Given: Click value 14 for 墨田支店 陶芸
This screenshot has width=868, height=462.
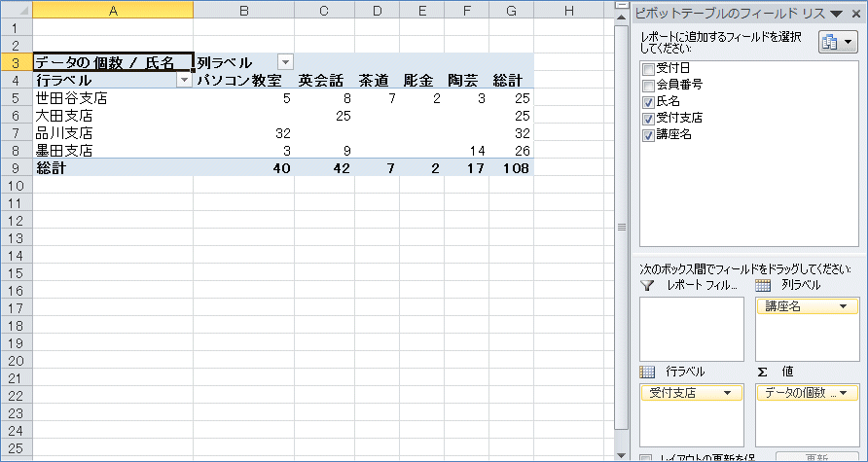Looking at the screenshot, I should click(467, 151).
